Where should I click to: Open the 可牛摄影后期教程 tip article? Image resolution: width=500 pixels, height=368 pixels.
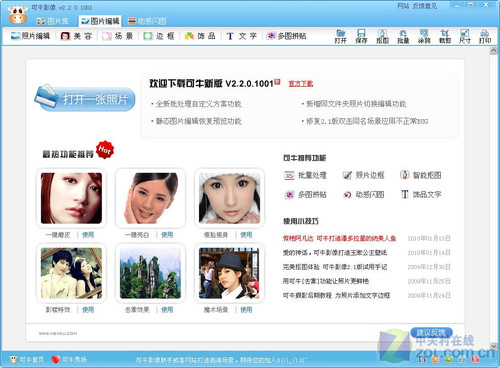coord(336,295)
